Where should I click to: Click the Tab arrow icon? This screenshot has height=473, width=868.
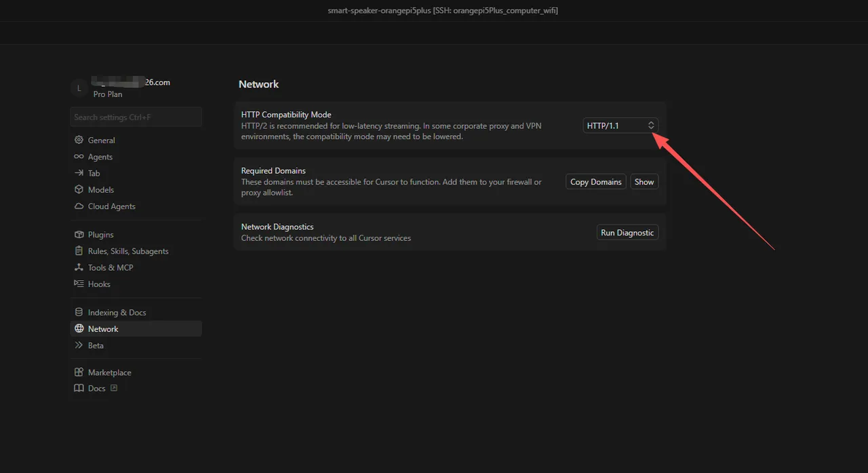[x=79, y=173]
